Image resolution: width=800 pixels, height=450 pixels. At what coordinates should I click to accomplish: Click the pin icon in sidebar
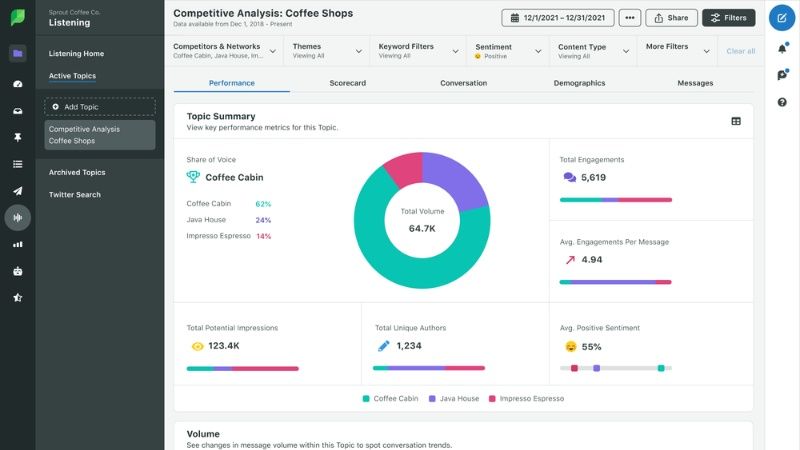(18, 137)
